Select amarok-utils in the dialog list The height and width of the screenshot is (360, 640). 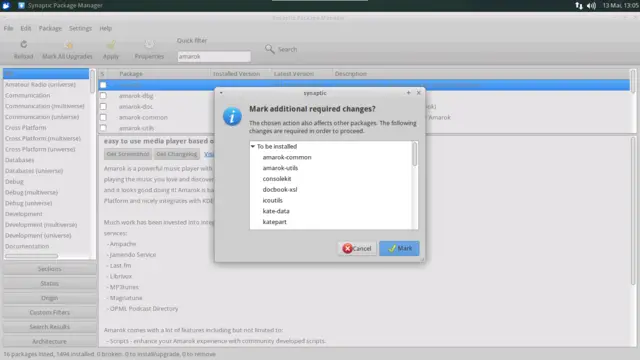pos(280,168)
